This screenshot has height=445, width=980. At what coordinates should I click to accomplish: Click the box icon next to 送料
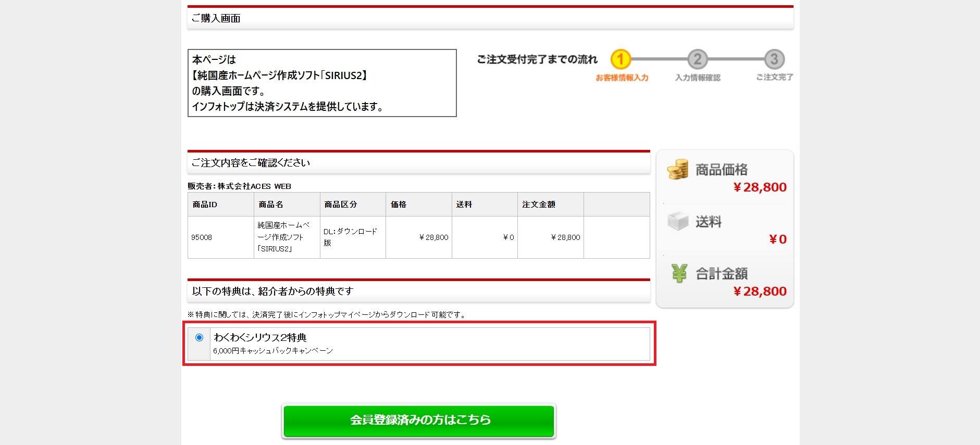coord(677,221)
